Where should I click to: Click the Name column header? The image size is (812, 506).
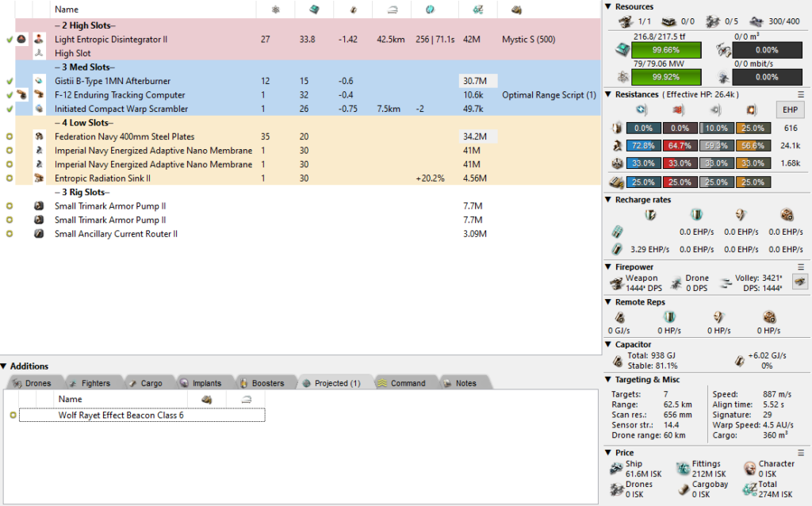click(67, 10)
